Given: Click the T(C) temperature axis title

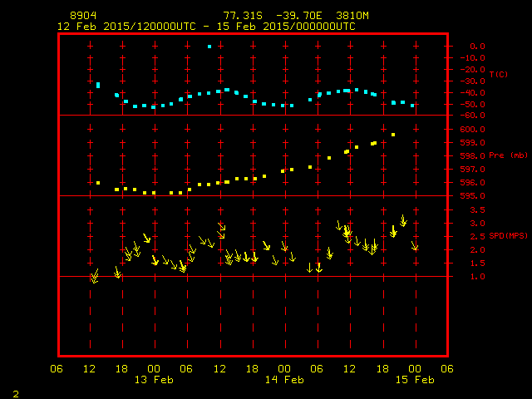Looking at the screenshot, I should pos(499,74).
